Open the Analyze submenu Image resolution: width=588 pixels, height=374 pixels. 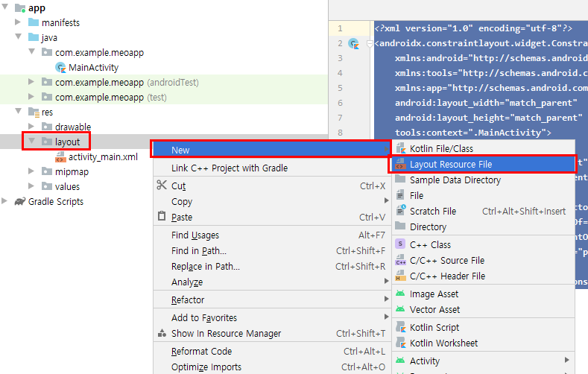pos(271,282)
